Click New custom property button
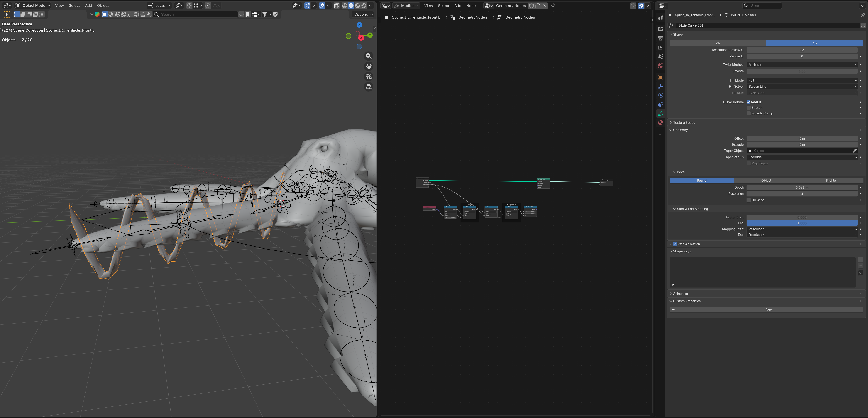The height and width of the screenshot is (418, 868). click(766, 310)
